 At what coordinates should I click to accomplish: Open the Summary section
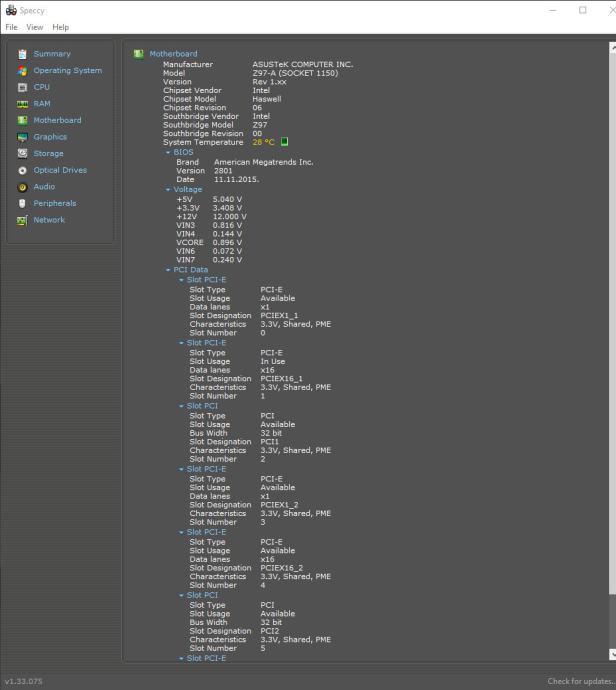coord(52,54)
